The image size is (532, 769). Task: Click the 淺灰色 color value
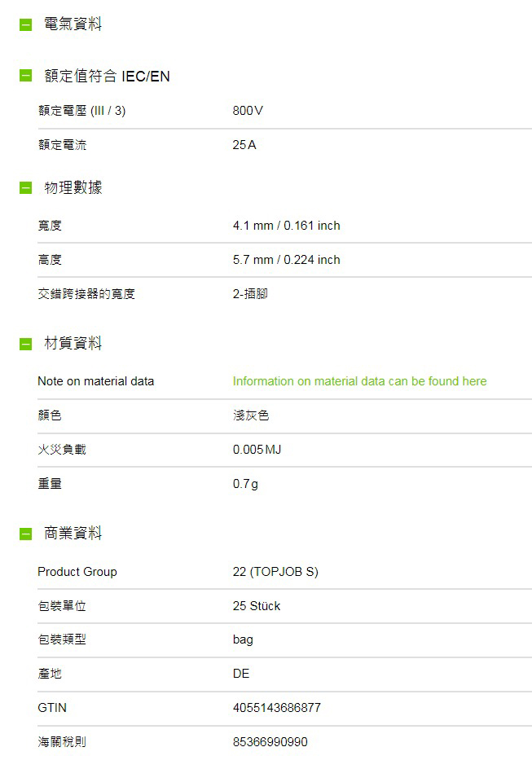tap(251, 415)
